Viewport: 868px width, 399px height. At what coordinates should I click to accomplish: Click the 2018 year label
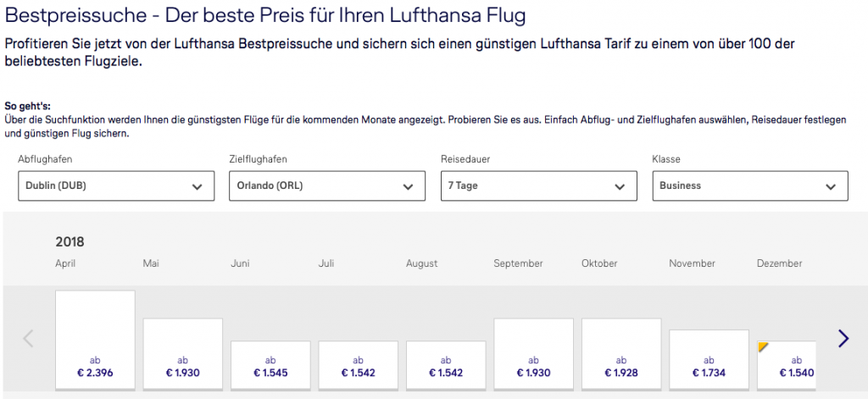pyautogui.click(x=70, y=241)
